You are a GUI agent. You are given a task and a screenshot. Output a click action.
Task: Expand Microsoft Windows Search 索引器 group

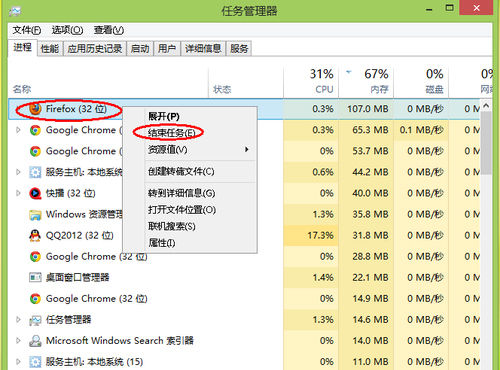click(x=18, y=341)
